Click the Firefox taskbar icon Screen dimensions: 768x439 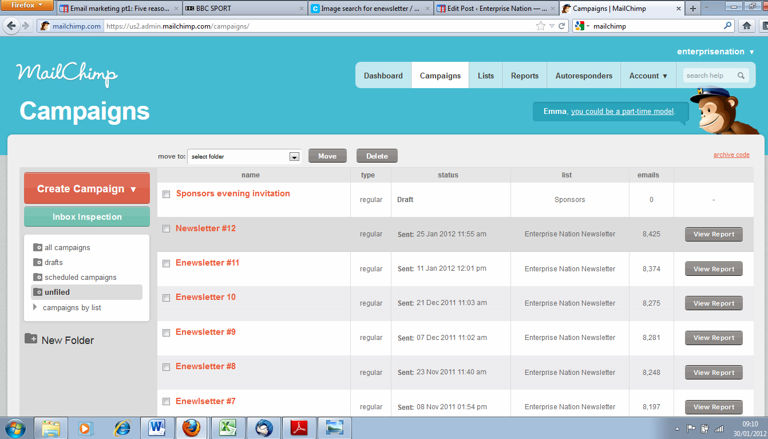[192, 428]
